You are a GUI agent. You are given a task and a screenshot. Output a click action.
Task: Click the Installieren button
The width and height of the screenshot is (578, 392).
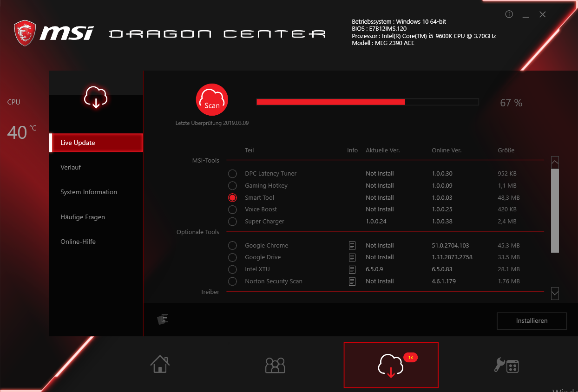pyautogui.click(x=532, y=321)
